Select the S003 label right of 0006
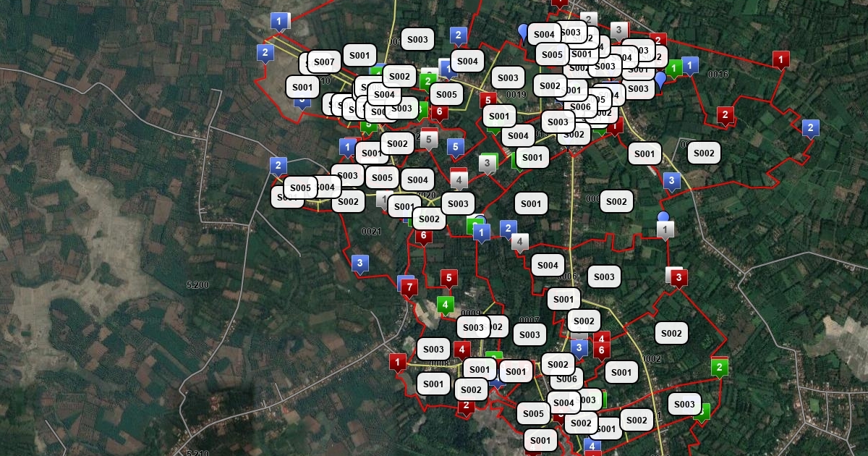 pos(604,276)
